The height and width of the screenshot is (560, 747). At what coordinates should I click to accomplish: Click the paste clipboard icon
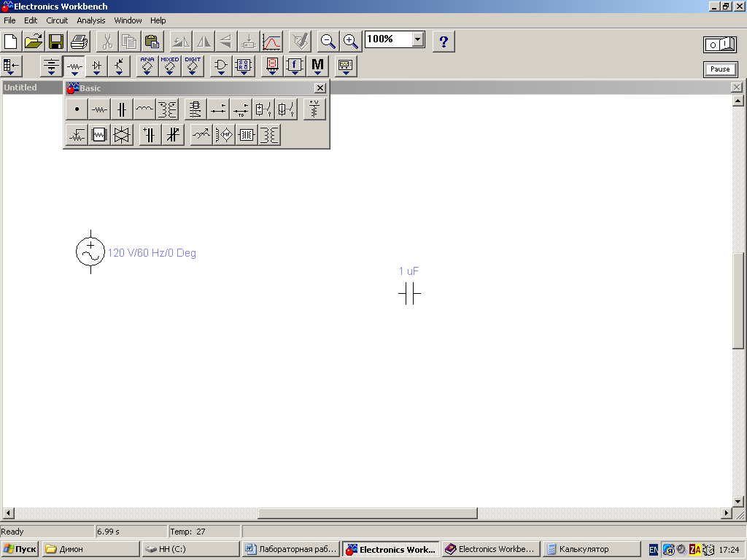[152, 42]
